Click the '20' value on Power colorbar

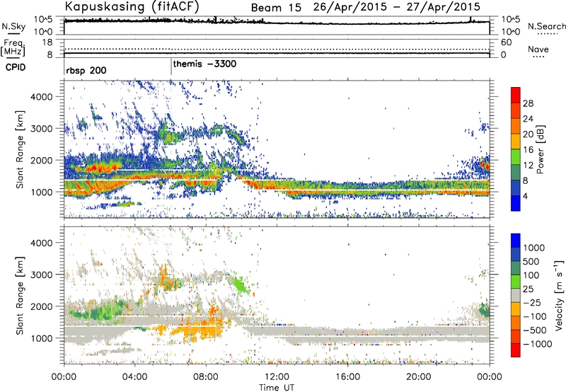click(528, 134)
